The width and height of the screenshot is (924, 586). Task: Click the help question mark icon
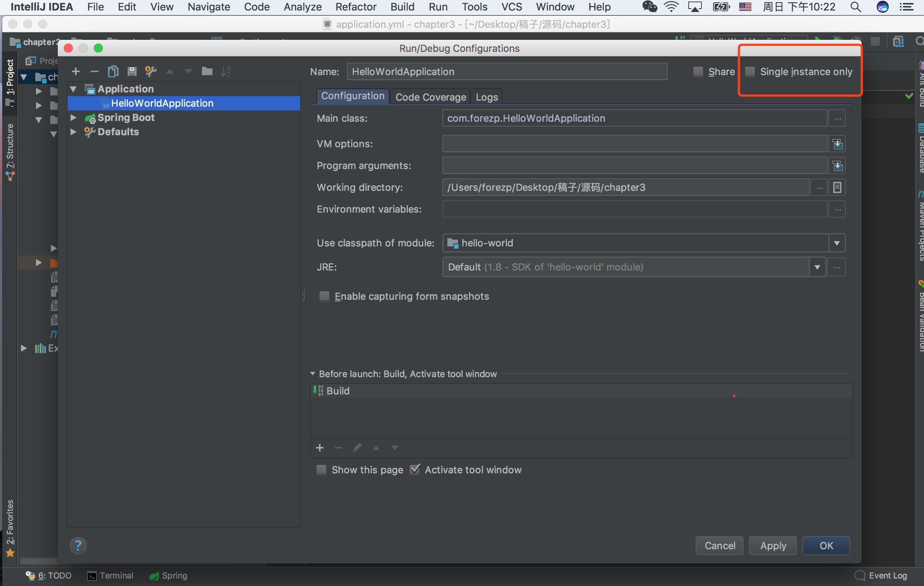point(78,545)
